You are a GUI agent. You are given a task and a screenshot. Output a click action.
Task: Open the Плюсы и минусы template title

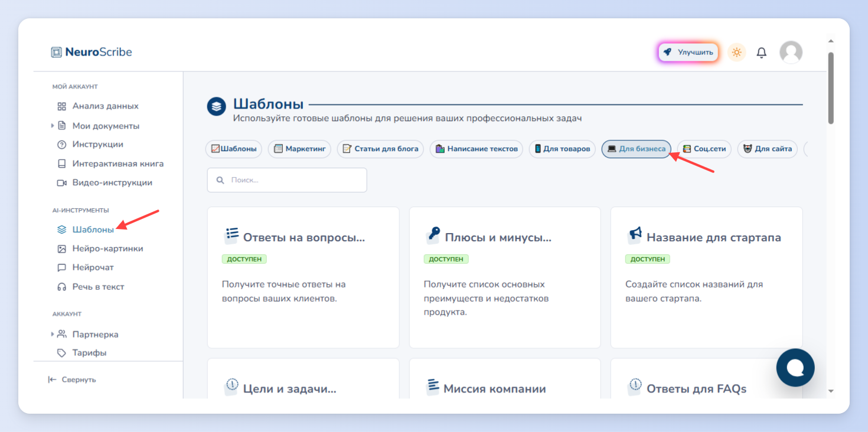click(x=498, y=238)
